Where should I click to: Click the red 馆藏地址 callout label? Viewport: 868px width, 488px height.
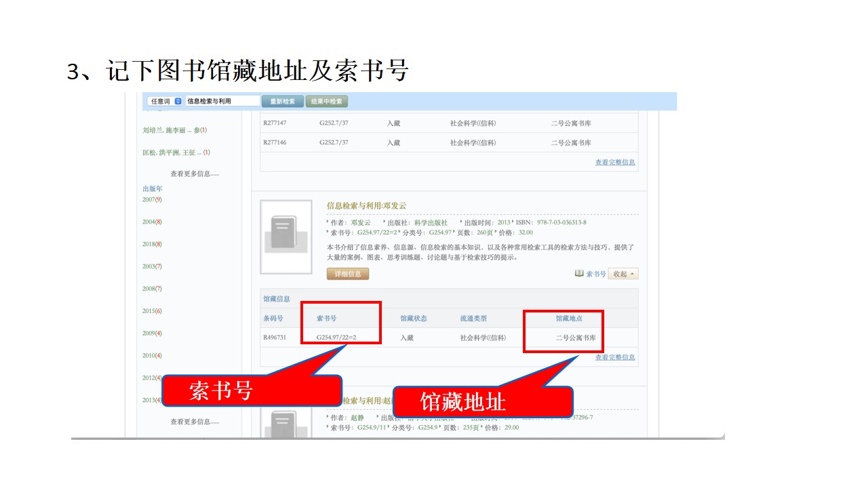tap(462, 402)
